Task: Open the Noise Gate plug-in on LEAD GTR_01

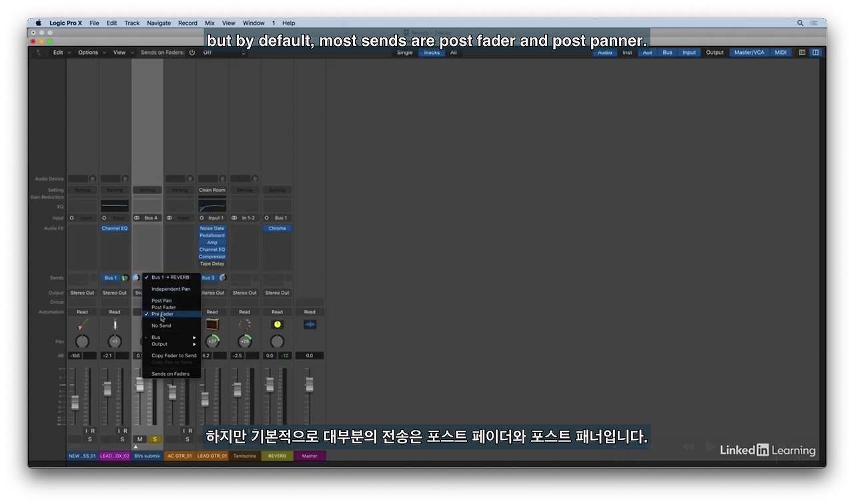Action: [212, 229]
